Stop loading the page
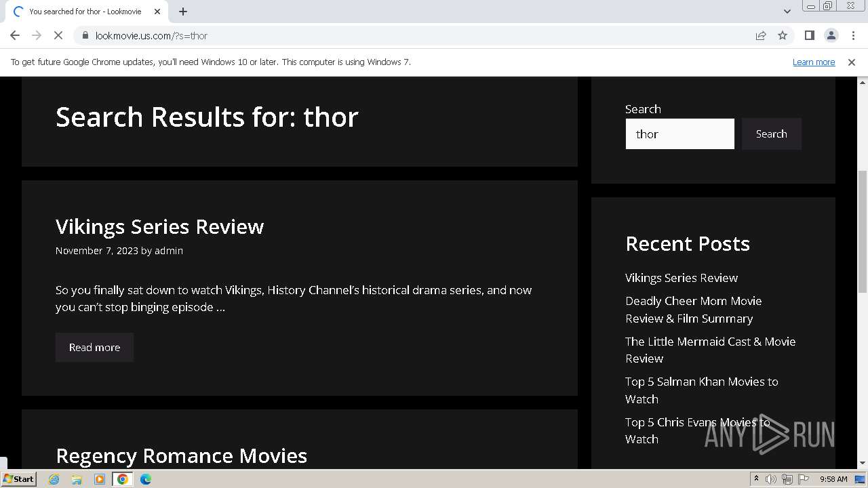This screenshot has height=488, width=868. click(x=58, y=35)
